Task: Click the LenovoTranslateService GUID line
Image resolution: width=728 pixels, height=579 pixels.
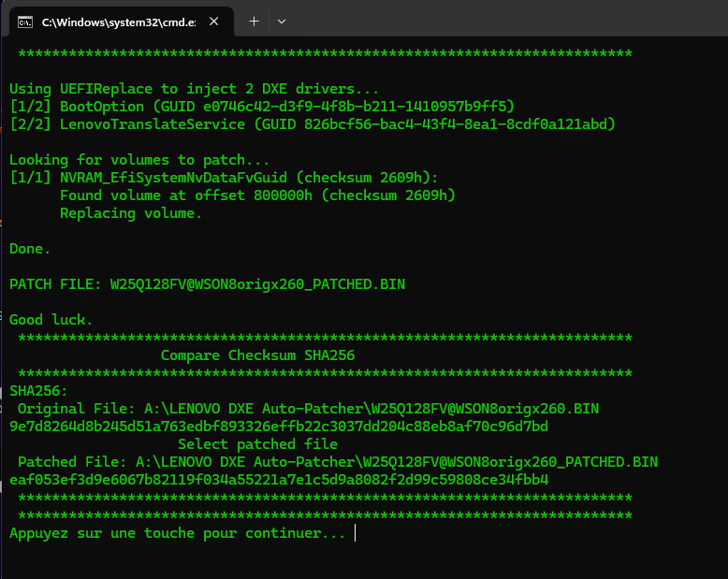Action: click(313, 124)
